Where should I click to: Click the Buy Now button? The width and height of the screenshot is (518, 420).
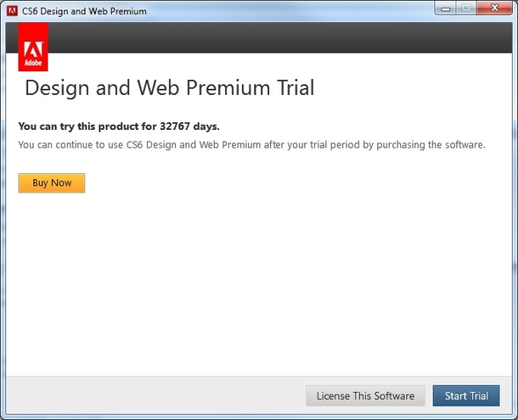tap(52, 183)
